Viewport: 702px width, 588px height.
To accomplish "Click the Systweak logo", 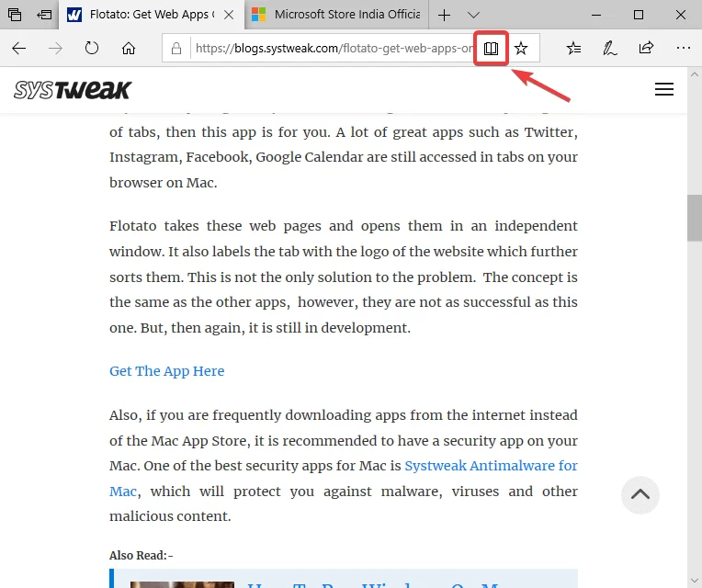I will coord(73,90).
